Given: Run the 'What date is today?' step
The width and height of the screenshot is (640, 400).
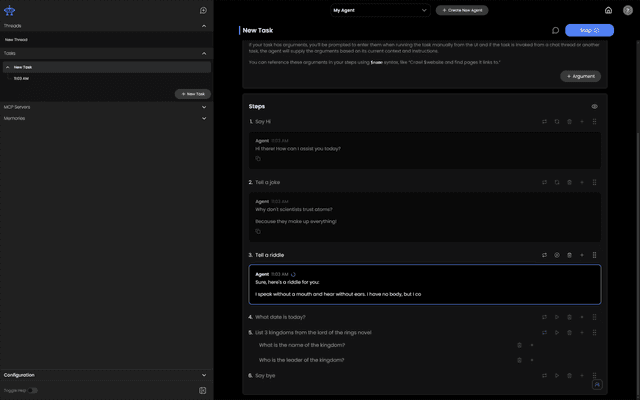Looking at the screenshot, I should (557, 317).
